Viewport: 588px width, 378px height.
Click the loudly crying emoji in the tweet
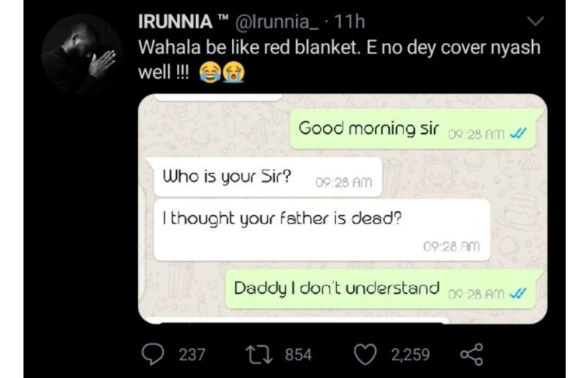(234, 72)
